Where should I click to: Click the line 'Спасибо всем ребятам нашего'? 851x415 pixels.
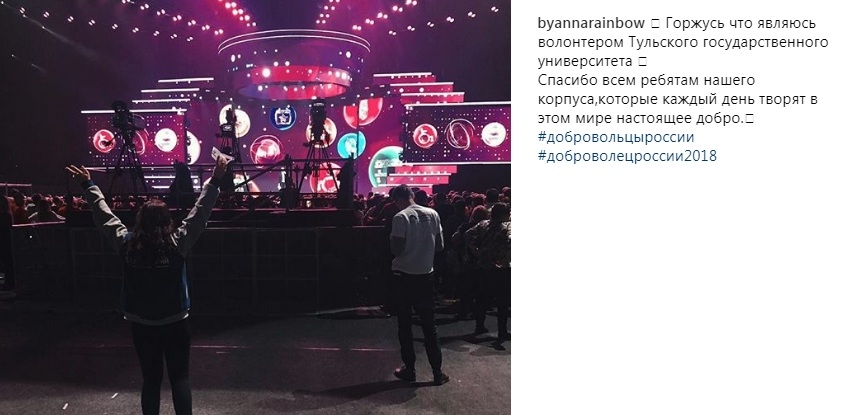tap(646, 80)
